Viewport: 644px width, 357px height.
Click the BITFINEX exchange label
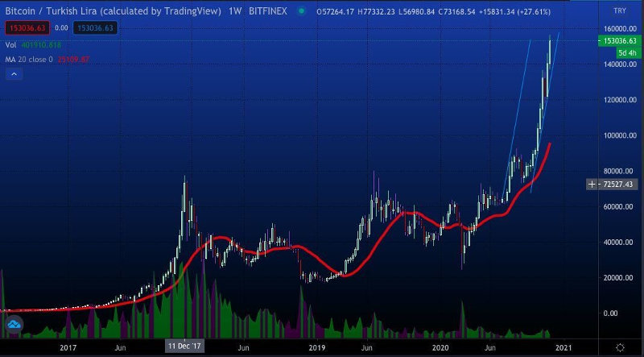pyautogui.click(x=268, y=11)
